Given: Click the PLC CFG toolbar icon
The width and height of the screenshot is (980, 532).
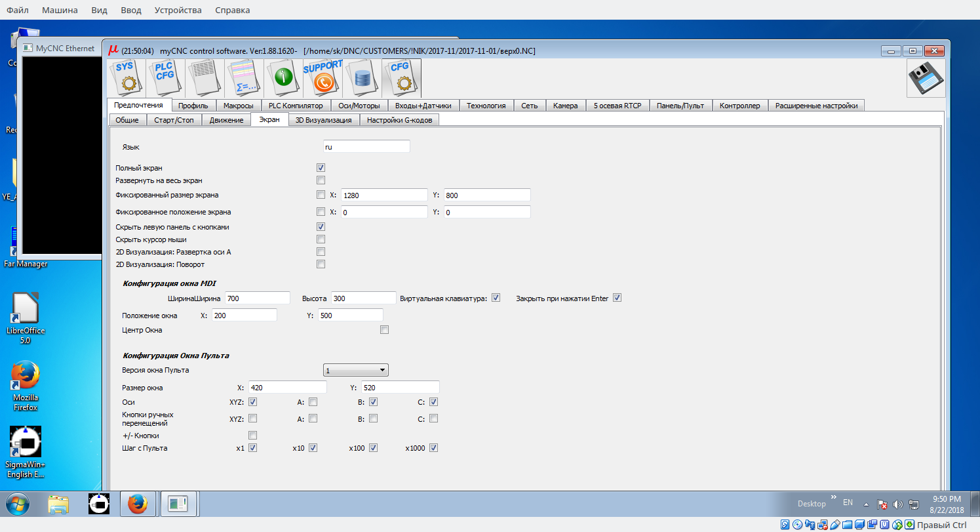Looking at the screenshot, I should point(165,78).
